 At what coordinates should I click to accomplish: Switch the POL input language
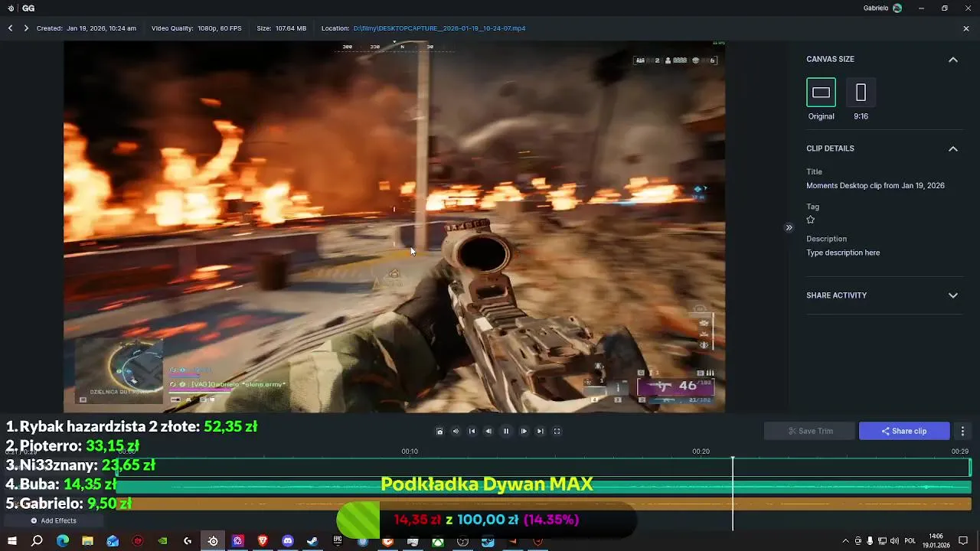coord(910,541)
